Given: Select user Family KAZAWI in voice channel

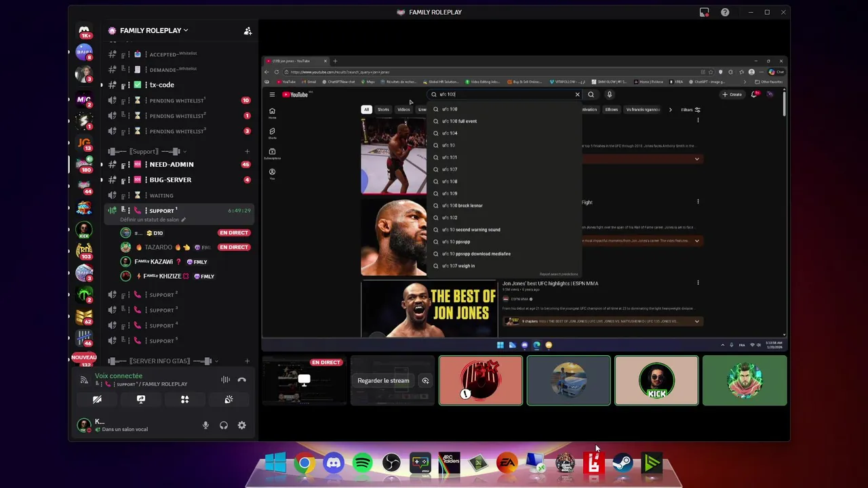Looking at the screenshot, I should pos(186,262).
